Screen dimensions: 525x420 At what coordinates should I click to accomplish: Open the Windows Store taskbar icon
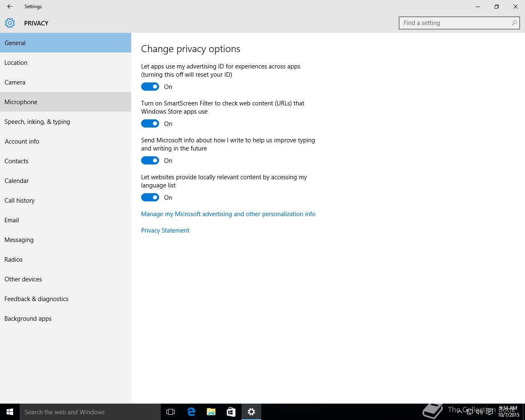[231, 412]
